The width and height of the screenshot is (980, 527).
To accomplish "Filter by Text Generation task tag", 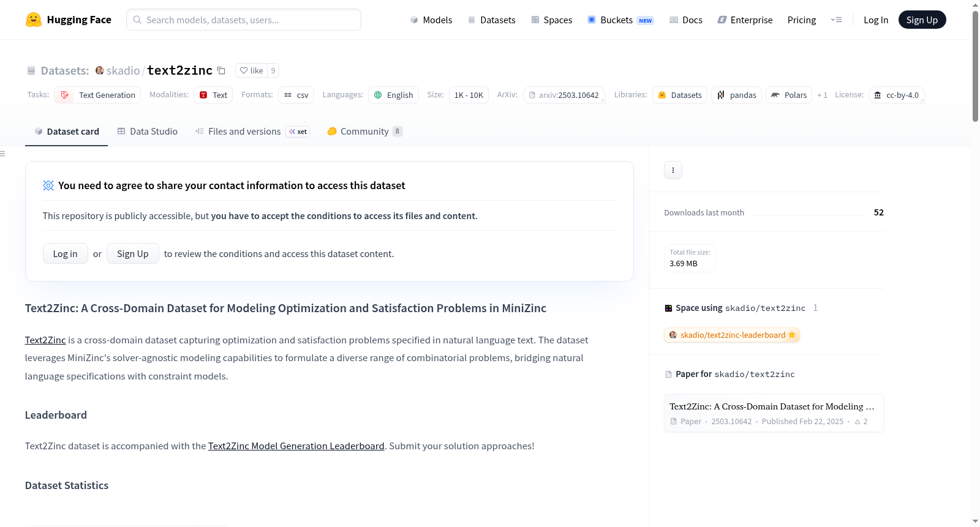I will [x=97, y=95].
